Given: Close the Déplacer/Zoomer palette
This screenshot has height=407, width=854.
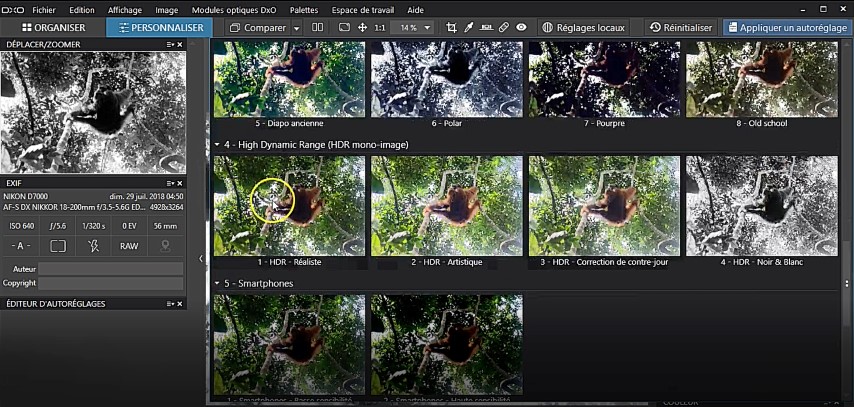Looking at the screenshot, I should coord(180,45).
